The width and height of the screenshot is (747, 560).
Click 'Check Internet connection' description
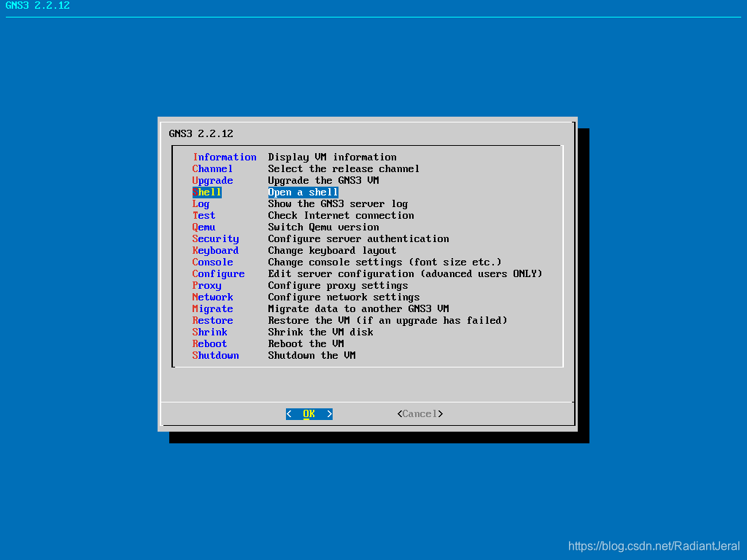(x=341, y=216)
